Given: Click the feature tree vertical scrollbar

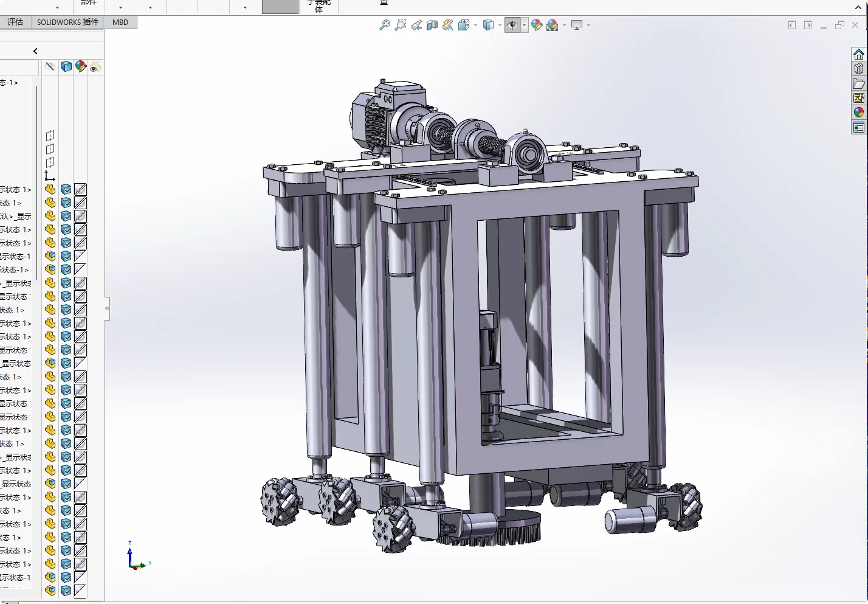Looking at the screenshot, I should (x=36, y=182).
